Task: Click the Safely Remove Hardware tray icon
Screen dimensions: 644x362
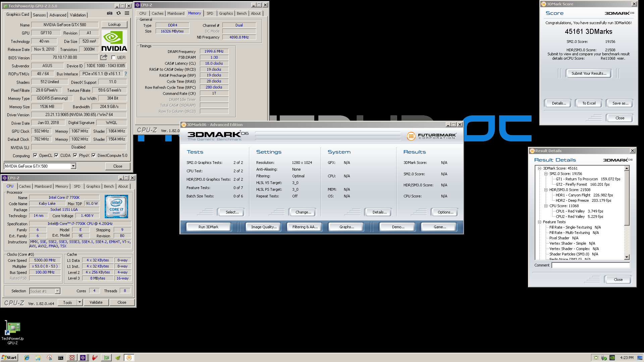Action: click(x=604, y=358)
